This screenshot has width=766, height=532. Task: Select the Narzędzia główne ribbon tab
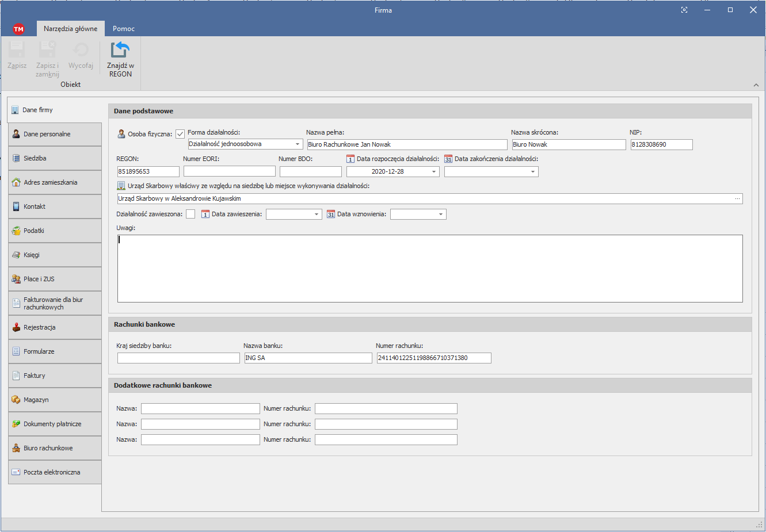[70, 29]
